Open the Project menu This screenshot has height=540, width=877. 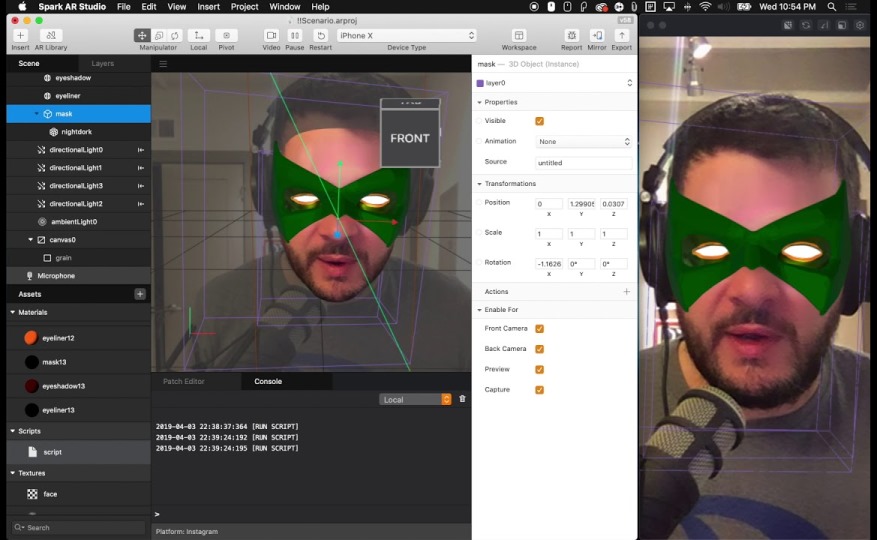tap(244, 7)
